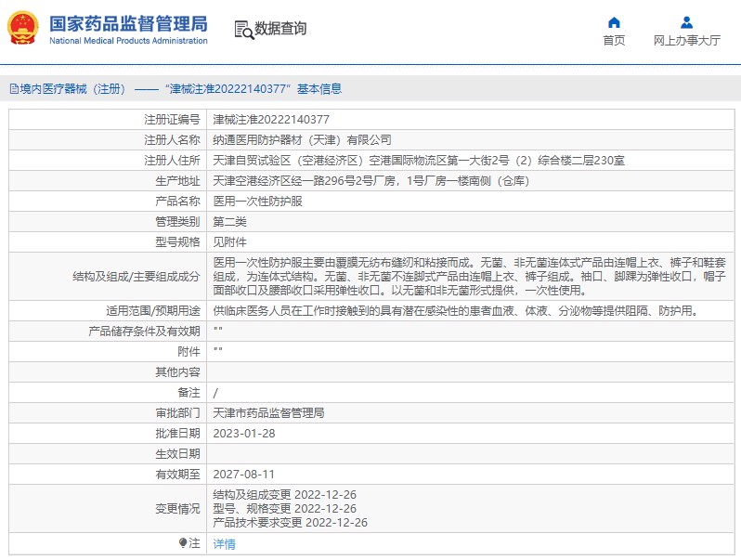Click the document icon before 境内医疗器械
The height and width of the screenshot is (560, 741).
(14, 89)
